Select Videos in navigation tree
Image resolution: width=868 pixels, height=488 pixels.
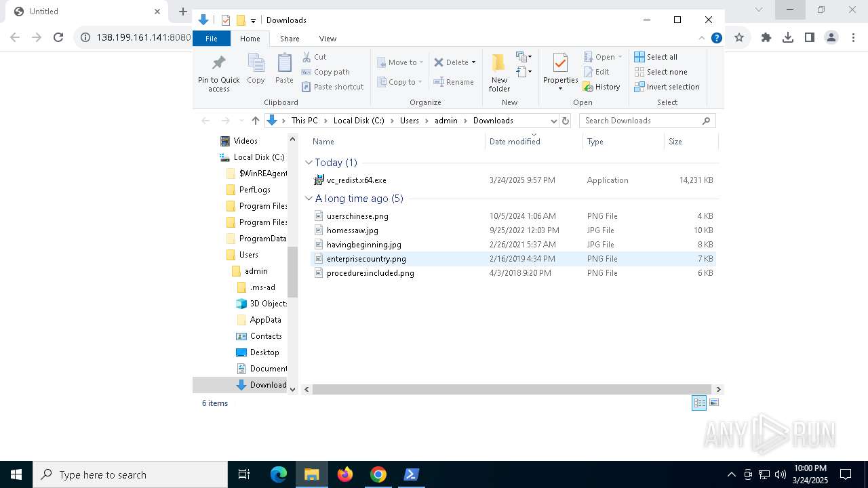coord(245,141)
